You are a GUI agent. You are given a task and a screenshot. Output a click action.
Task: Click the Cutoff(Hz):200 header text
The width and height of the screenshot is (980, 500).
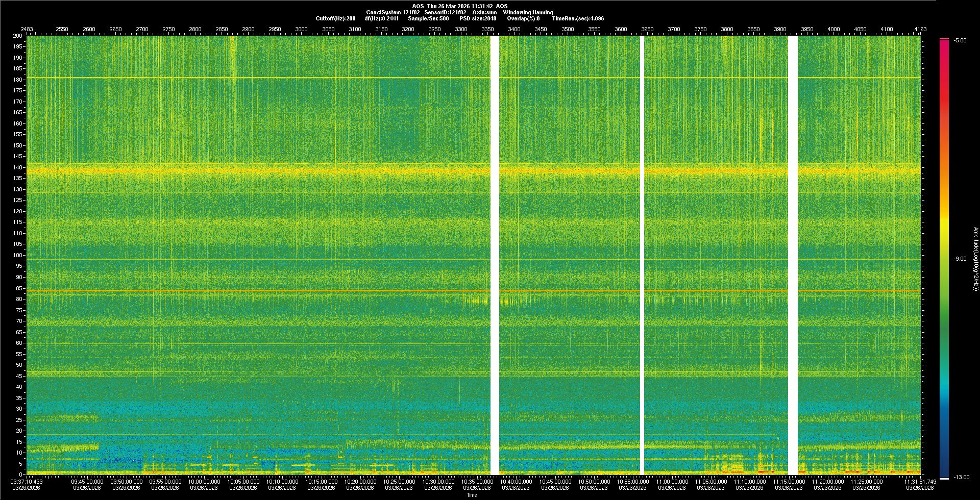[335, 18]
